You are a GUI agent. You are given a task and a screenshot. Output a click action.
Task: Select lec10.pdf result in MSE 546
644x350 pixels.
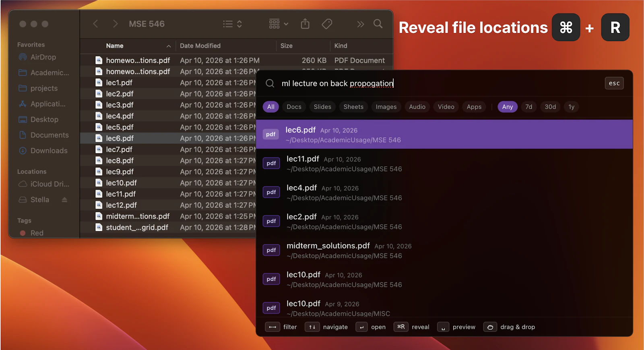click(444, 279)
